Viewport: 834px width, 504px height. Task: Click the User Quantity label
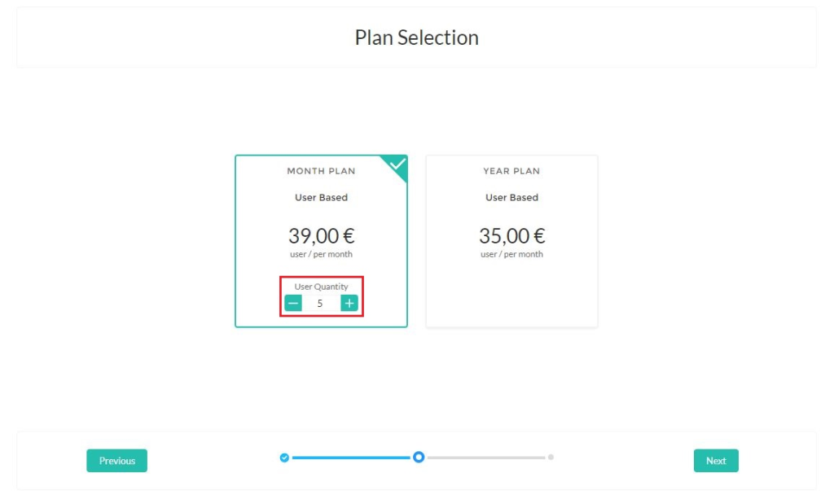(x=321, y=287)
